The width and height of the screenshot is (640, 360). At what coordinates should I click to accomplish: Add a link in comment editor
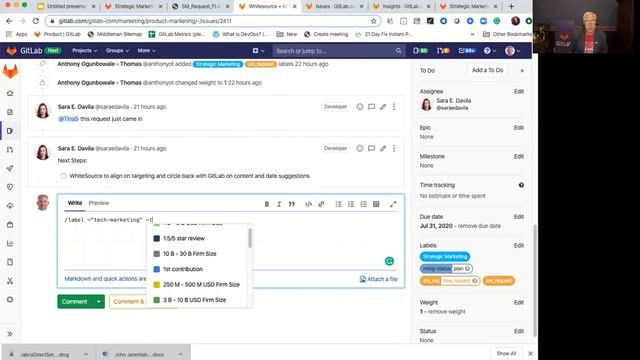(321, 204)
